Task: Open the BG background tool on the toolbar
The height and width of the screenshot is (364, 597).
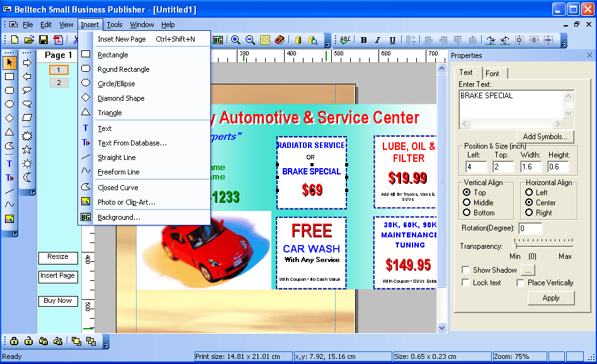Action: (x=217, y=40)
